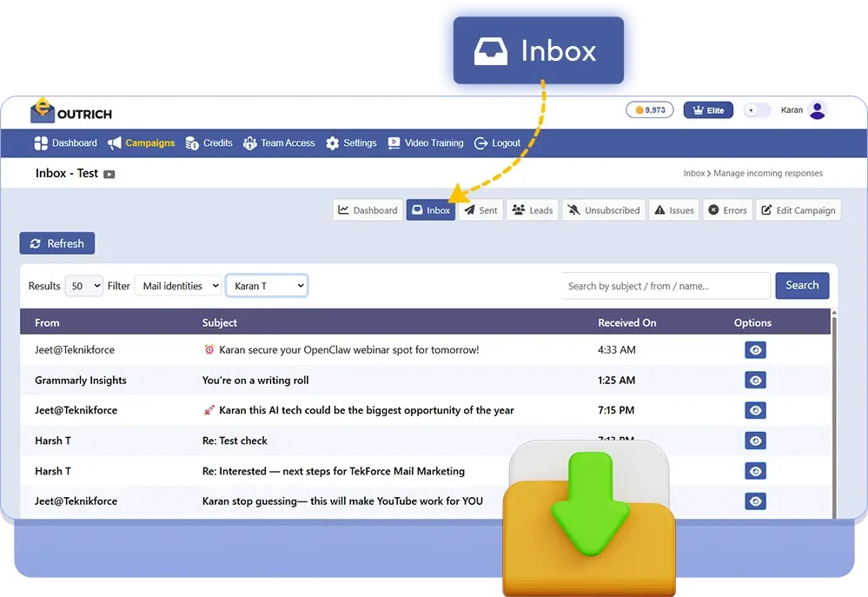Click the Subject column header
The height and width of the screenshot is (597, 868).
(219, 323)
